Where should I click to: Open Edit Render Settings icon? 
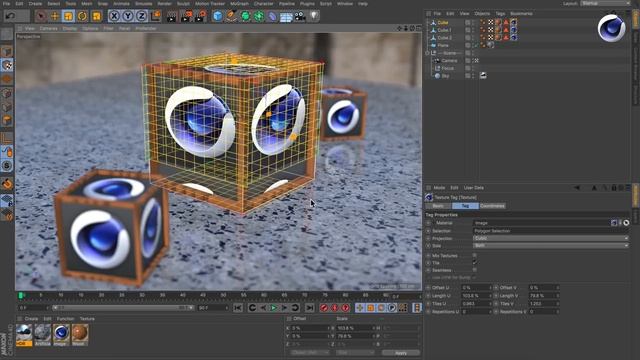point(200,16)
